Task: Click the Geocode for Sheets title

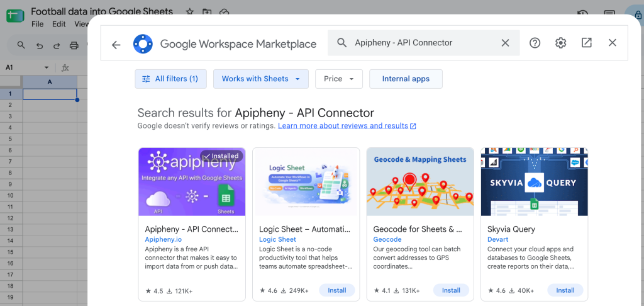Action: (x=418, y=229)
